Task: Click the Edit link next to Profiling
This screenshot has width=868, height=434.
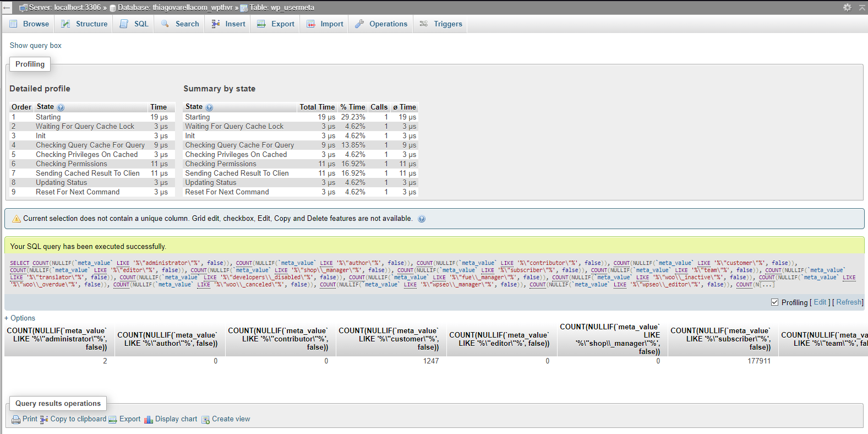Action: pos(820,302)
